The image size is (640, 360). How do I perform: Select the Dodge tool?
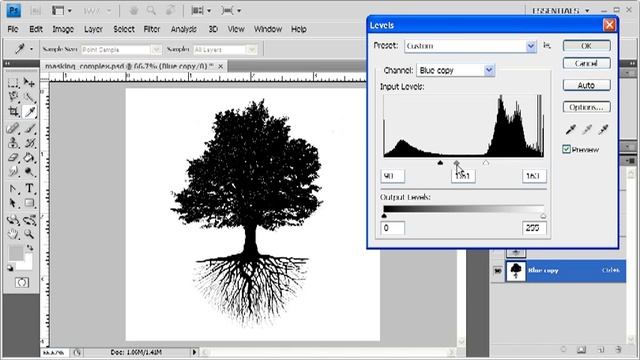pos(29,171)
